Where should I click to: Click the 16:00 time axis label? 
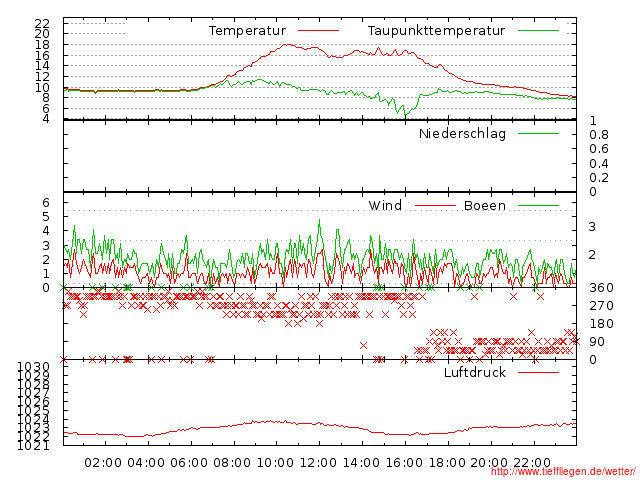[x=404, y=463]
